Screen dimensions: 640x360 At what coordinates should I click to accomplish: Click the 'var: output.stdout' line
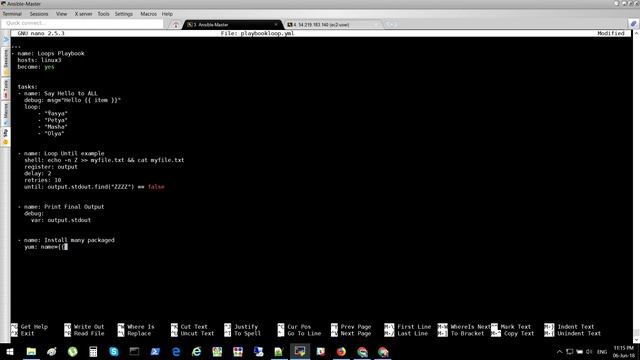61,220
